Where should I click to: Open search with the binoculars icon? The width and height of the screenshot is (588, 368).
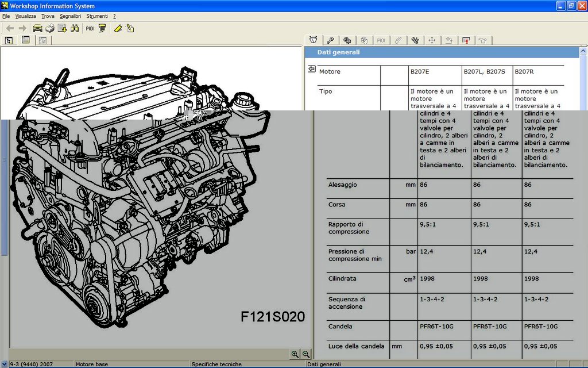pos(75,28)
